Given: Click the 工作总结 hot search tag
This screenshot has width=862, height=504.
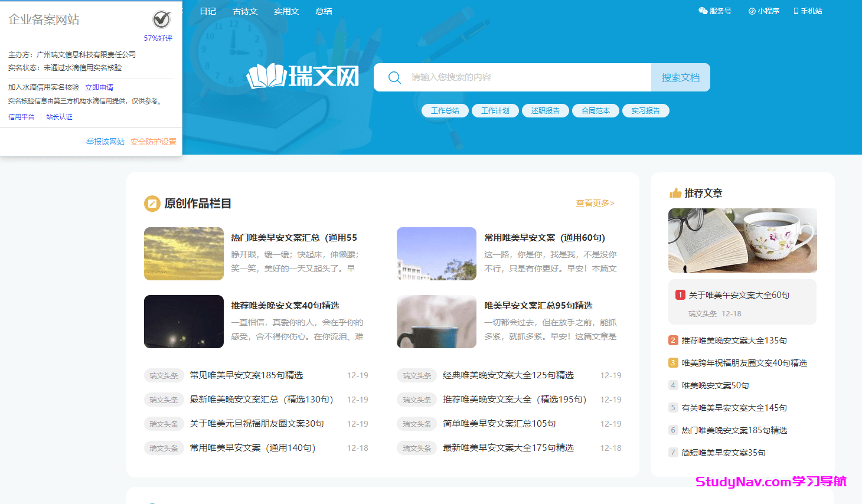Looking at the screenshot, I should click(x=445, y=110).
